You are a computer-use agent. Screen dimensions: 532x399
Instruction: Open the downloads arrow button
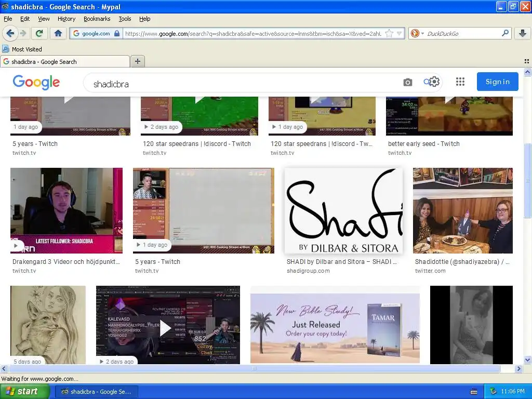tap(523, 33)
